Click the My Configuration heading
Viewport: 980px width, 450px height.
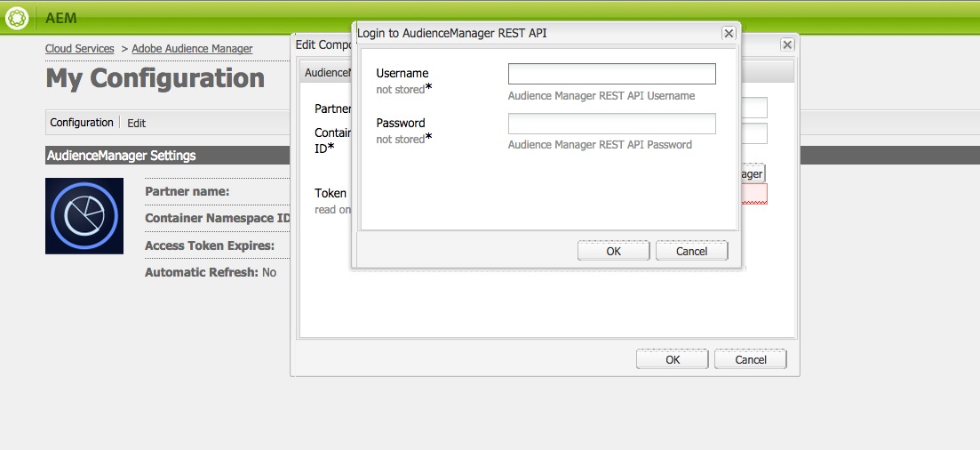coord(155,78)
